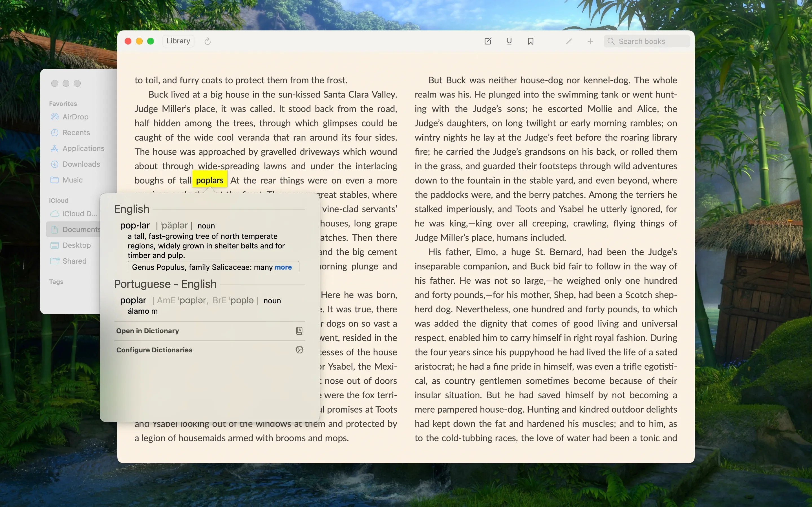
Task: Click inside the Search books field
Action: [x=646, y=41]
